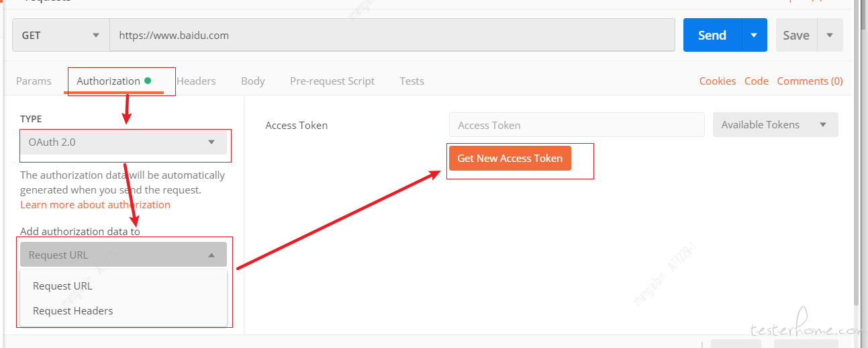868x348 pixels.
Task: Save the request with Save button
Action: click(x=796, y=35)
